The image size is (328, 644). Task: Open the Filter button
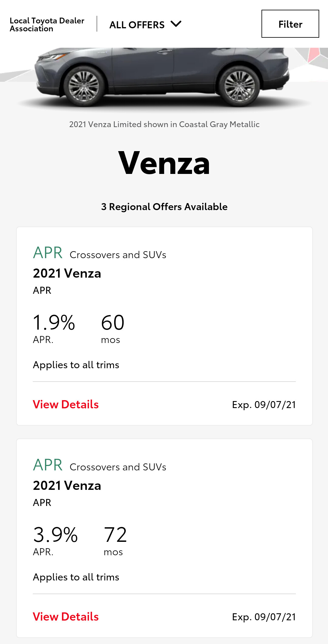pyautogui.click(x=290, y=24)
